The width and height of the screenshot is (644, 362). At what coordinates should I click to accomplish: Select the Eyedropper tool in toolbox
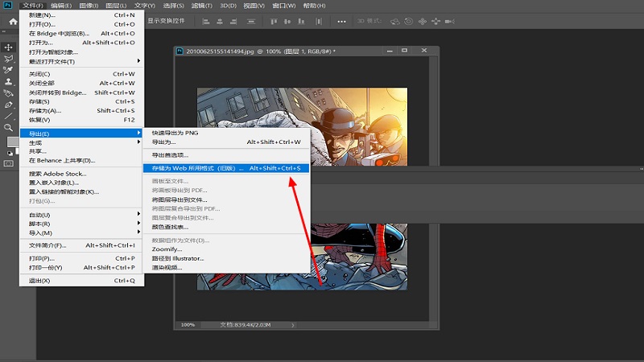tap(8, 70)
